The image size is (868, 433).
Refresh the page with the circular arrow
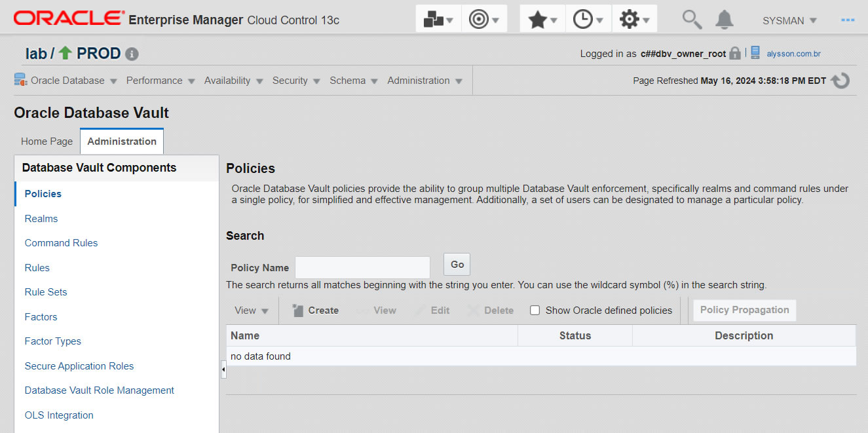pyautogui.click(x=840, y=81)
